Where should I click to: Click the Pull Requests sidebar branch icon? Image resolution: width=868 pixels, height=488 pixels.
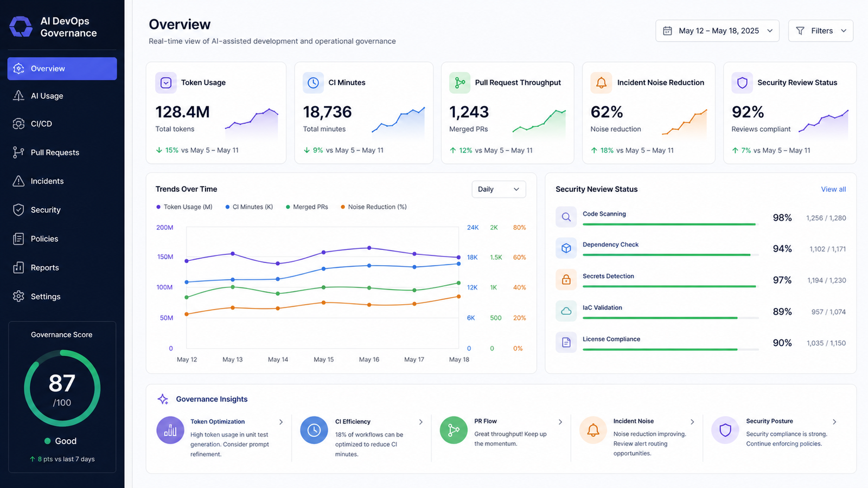coord(18,152)
